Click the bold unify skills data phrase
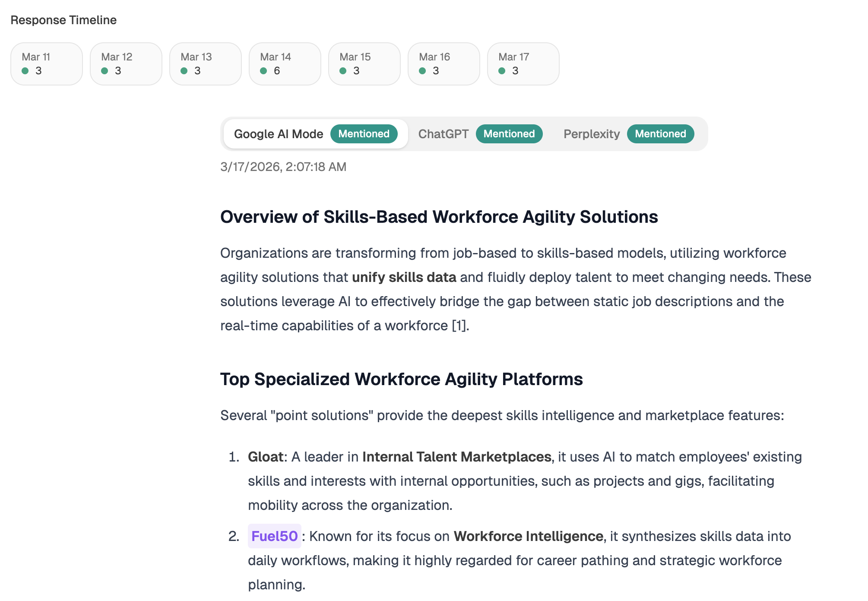 [404, 277]
